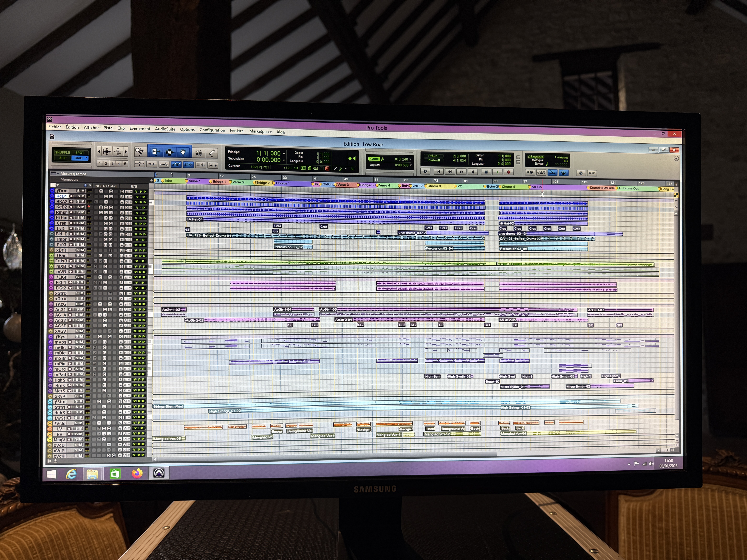Enable Slip edit mode
Viewport: 747px width, 560px height.
tap(63, 158)
